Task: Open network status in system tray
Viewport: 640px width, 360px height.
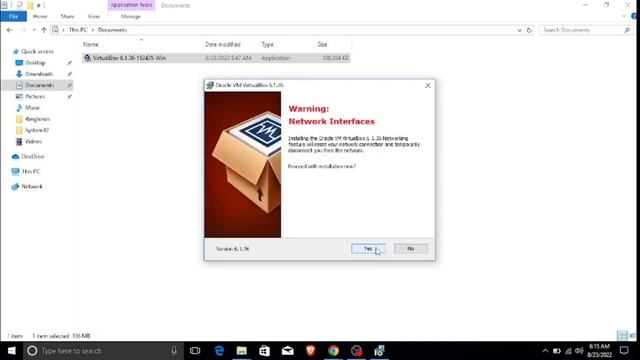Action: tap(568, 351)
